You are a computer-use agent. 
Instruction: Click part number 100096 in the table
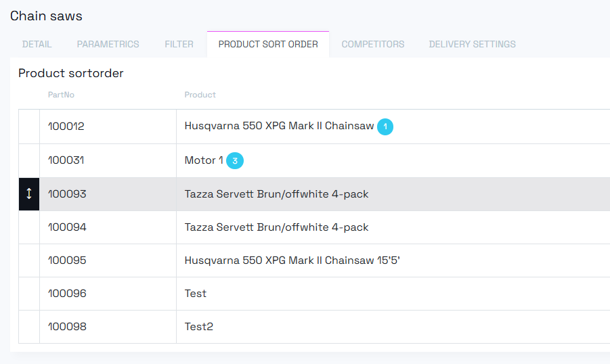tap(67, 294)
